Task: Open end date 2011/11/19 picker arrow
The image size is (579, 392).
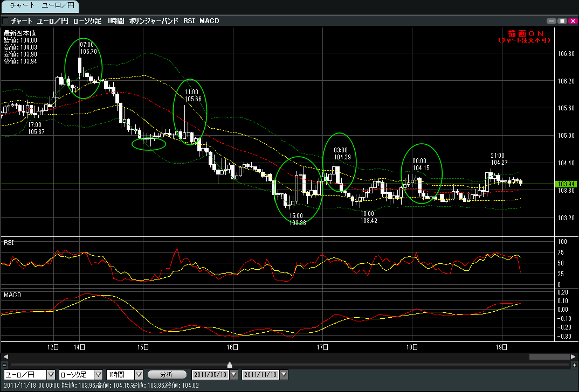Action: tap(284, 374)
